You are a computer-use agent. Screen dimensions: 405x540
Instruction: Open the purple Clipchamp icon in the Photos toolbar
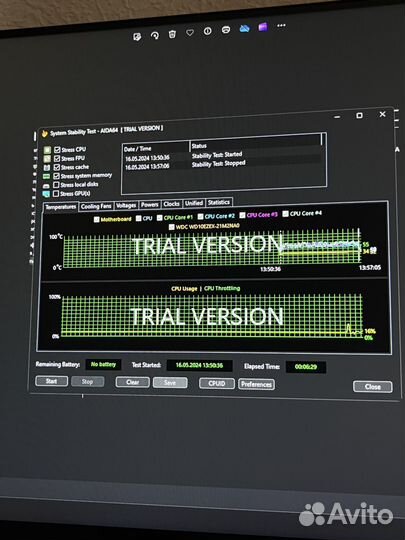coord(263,27)
